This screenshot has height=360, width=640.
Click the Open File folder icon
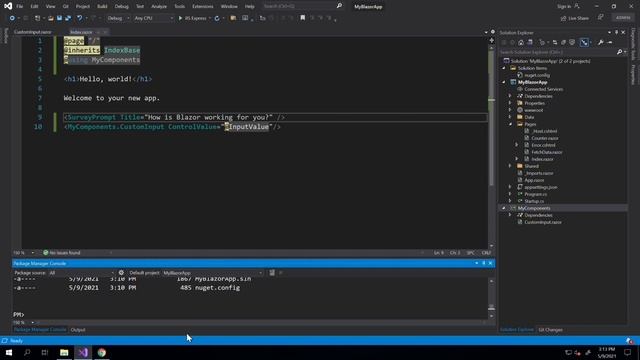tap(51, 18)
